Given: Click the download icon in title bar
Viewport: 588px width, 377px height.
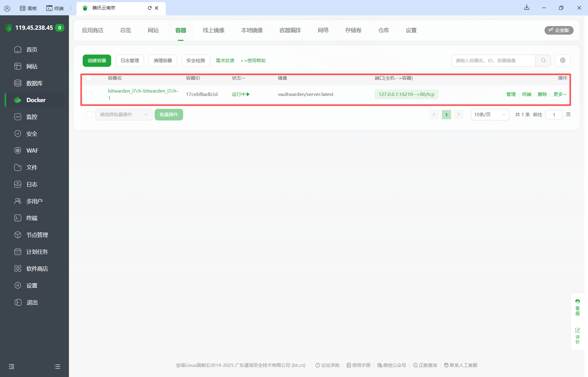Looking at the screenshot, I should (526, 7).
